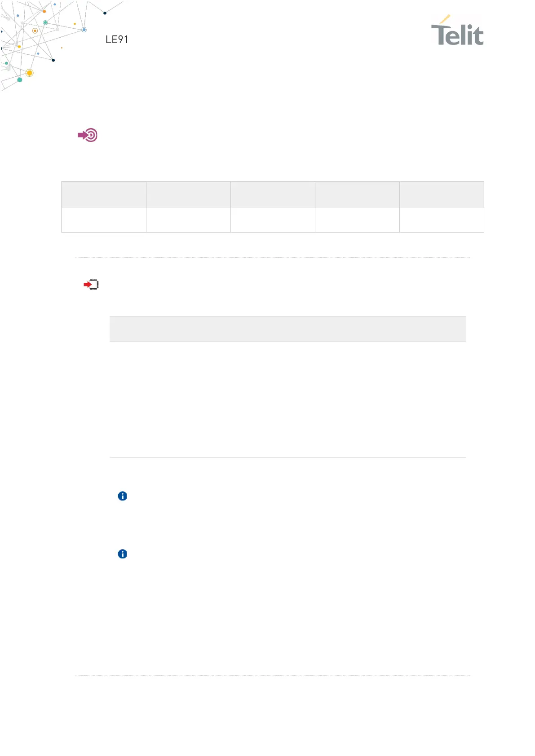This screenshot has height=756, width=535.
Task: Click fourth header cell of top table
Action: point(357,194)
